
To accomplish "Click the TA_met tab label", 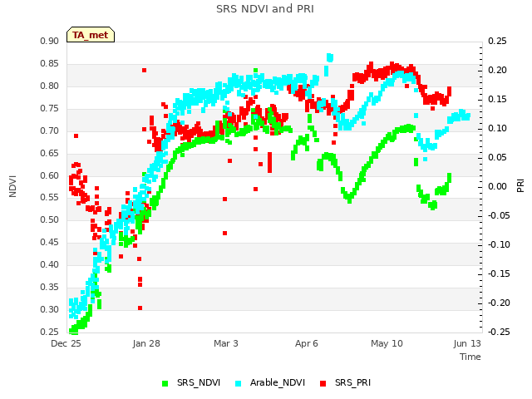I will 91,35.
